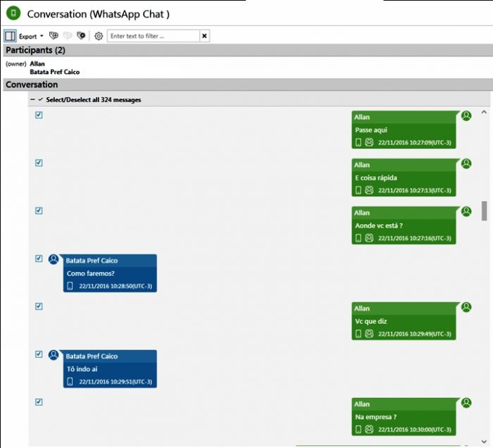Click Allan's avatar beside 'E coisa rápida'
Screen dimensions: 493x448
466,163
